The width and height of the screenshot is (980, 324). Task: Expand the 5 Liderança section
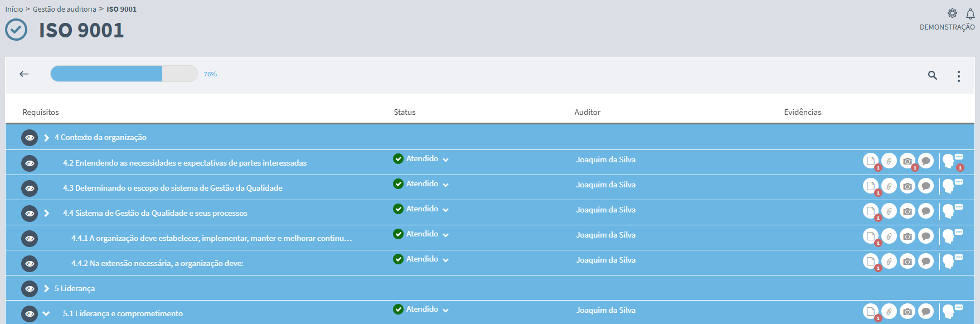(x=47, y=288)
